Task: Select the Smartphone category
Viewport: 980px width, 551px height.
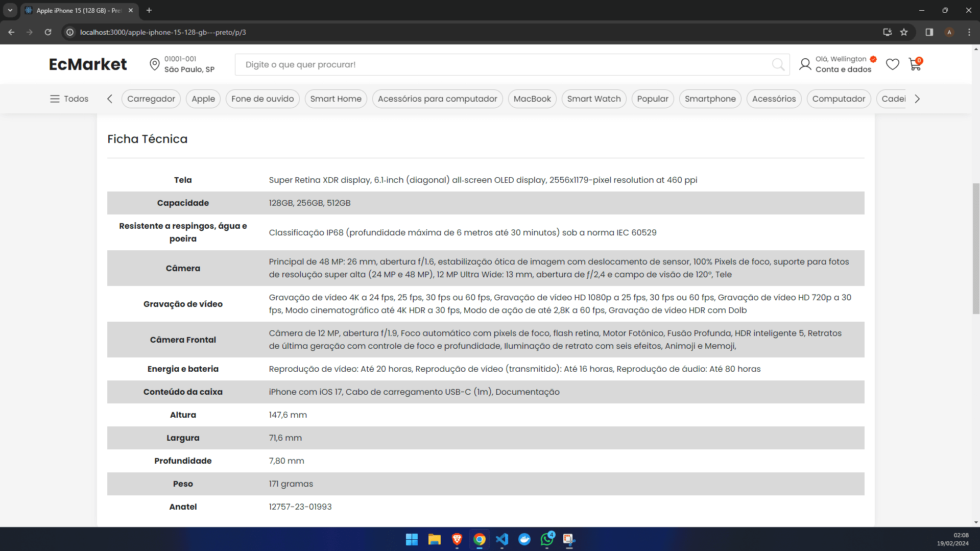Action: [x=710, y=99]
